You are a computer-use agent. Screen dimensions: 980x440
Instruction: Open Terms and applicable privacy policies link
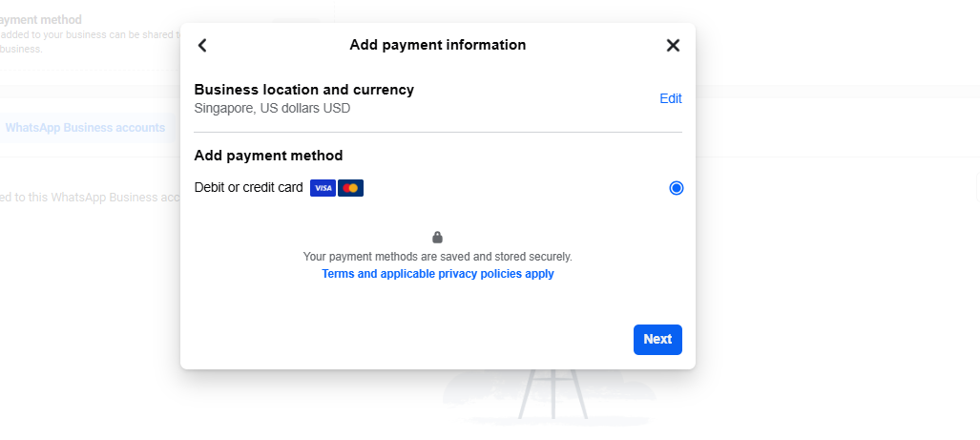tap(437, 274)
